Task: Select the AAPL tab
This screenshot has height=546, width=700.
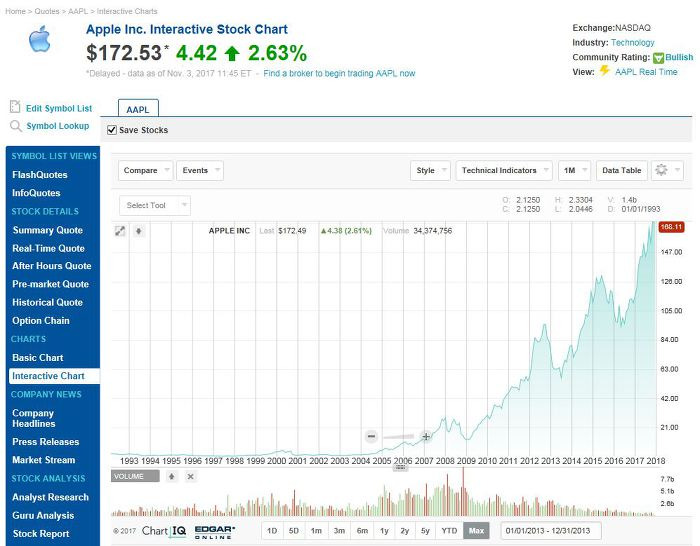Action: (138, 108)
